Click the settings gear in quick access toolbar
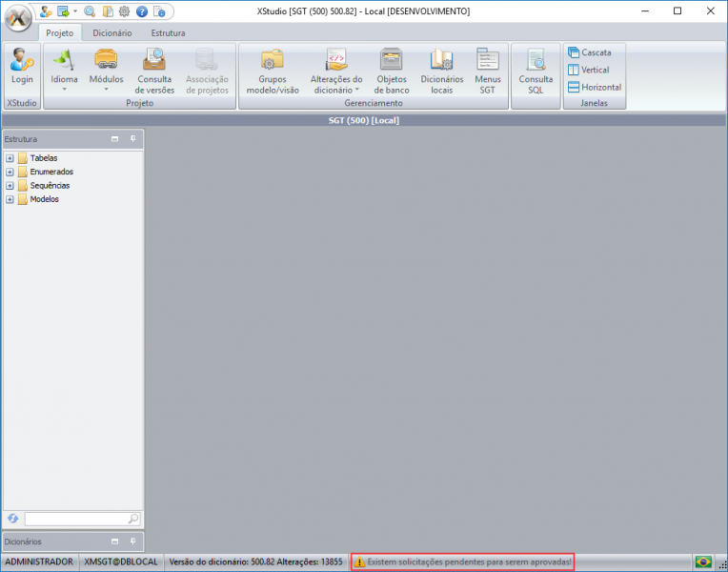 tap(124, 11)
